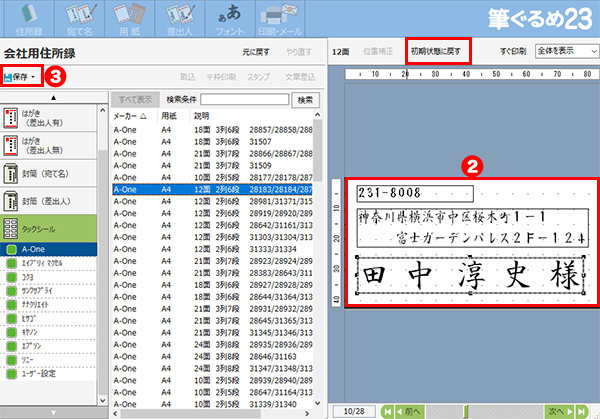Click 位置補正 position correction
Viewport: 600px width, 419px height.
point(378,51)
